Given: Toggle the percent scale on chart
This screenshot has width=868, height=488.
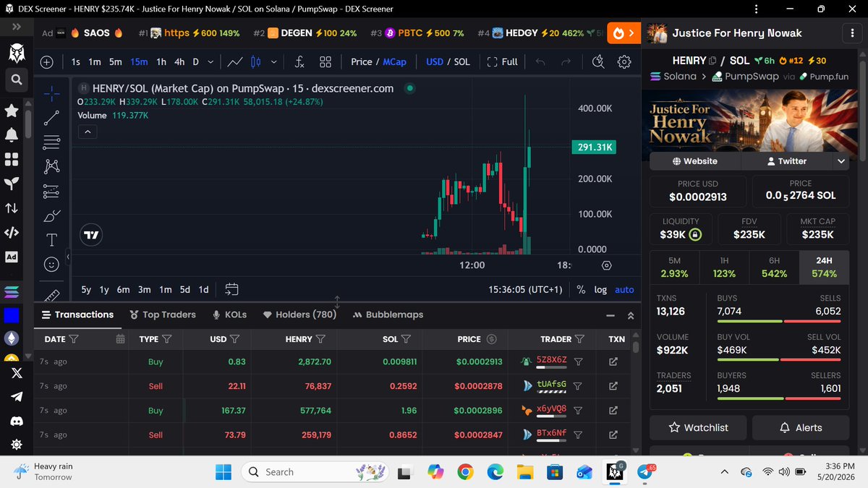Looking at the screenshot, I should (581, 289).
